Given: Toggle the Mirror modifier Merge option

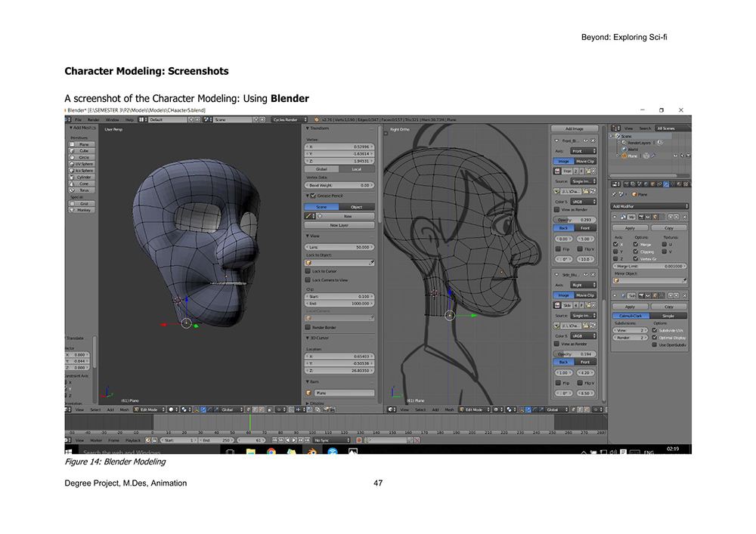Looking at the screenshot, I should [636, 245].
